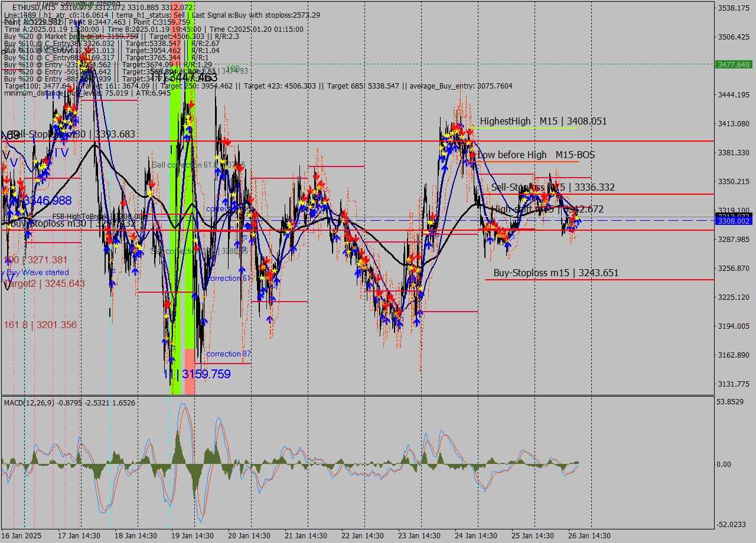Viewport: 756px width, 543px height.
Task: Click the 3381.330 price axis value
Action: pos(732,152)
